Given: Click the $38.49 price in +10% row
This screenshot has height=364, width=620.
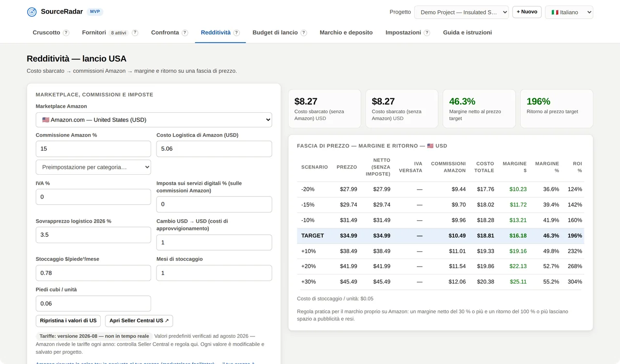Looking at the screenshot, I should coord(348,251).
